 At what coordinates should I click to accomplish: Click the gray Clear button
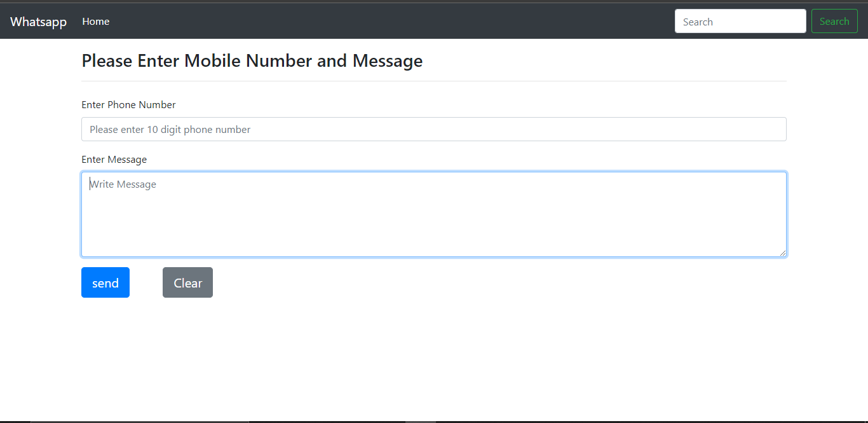[187, 282]
